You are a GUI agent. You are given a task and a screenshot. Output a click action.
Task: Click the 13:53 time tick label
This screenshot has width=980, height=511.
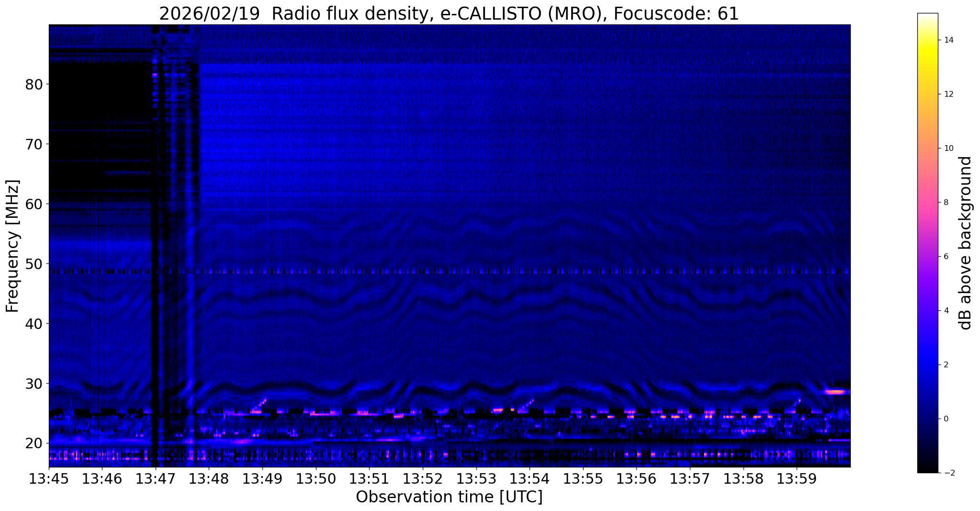476,479
